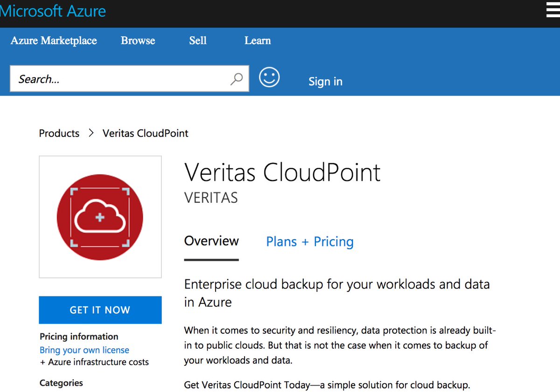
Task: Click the Veritas CloudPoint breadcrumb entry
Action: tap(145, 133)
